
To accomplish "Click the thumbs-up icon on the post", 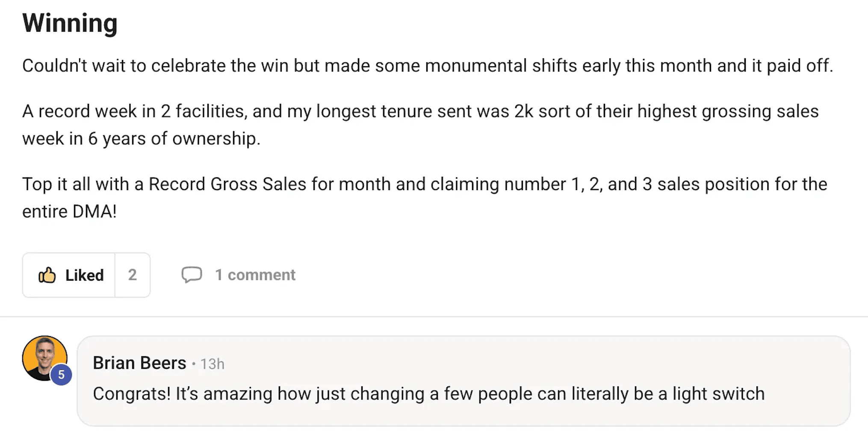I will pos(47,275).
